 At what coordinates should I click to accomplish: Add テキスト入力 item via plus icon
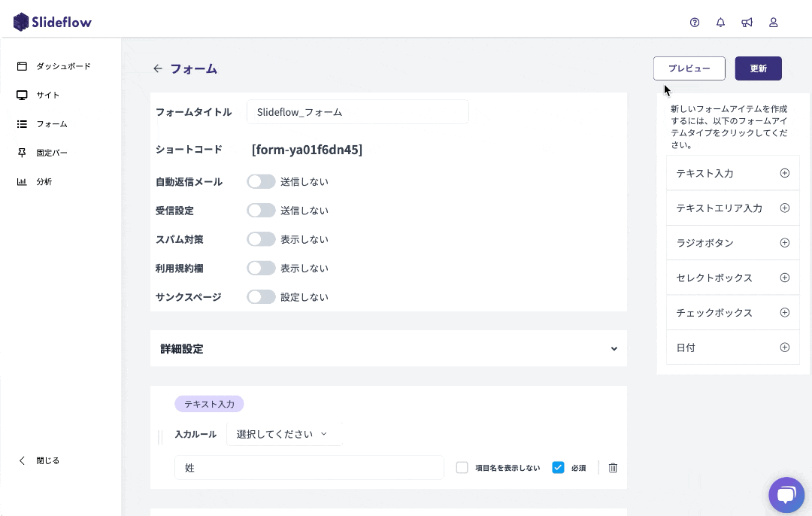tap(784, 173)
